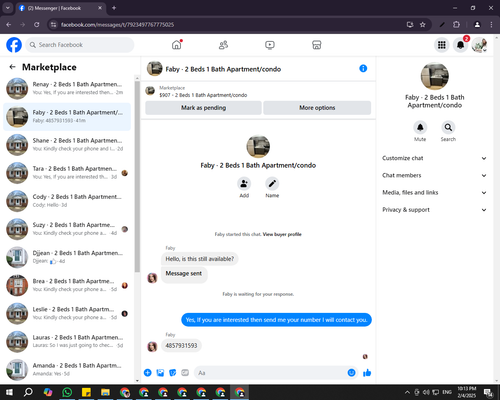Open conversation information icon
This screenshot has width=500, height=400.
363,68
